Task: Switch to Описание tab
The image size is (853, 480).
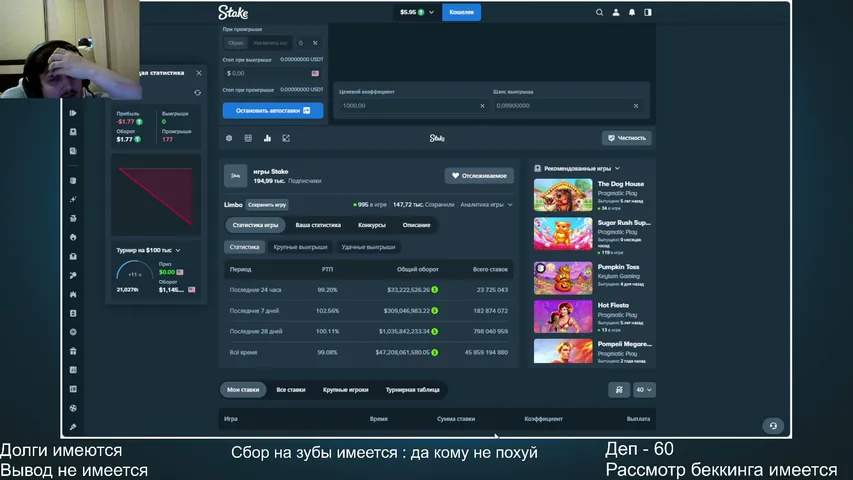Action: pos(416,225)
